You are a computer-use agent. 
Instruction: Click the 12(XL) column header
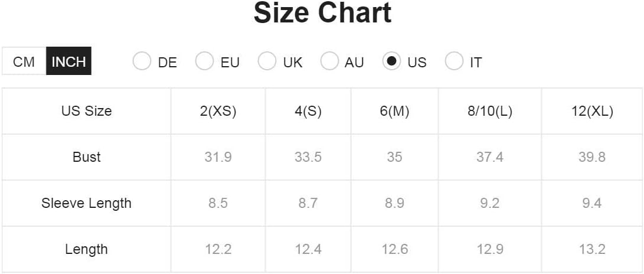(x=592, y=112)
